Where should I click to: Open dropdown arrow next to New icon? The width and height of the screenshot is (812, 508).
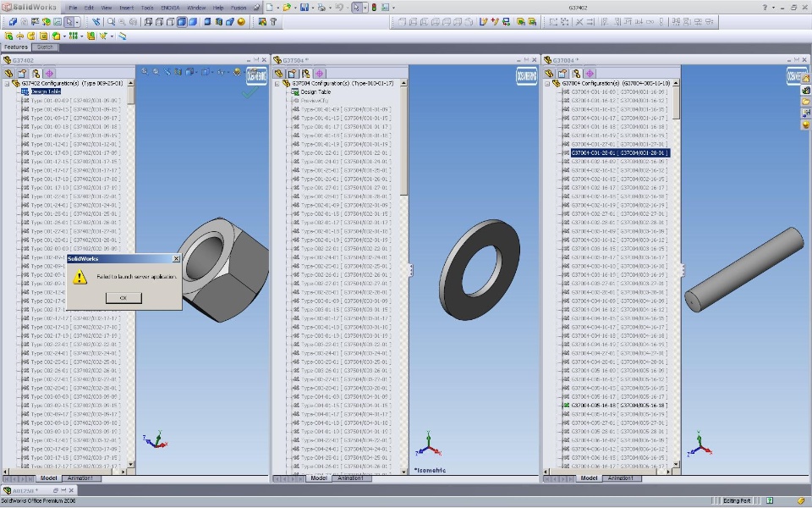[277, 8]
